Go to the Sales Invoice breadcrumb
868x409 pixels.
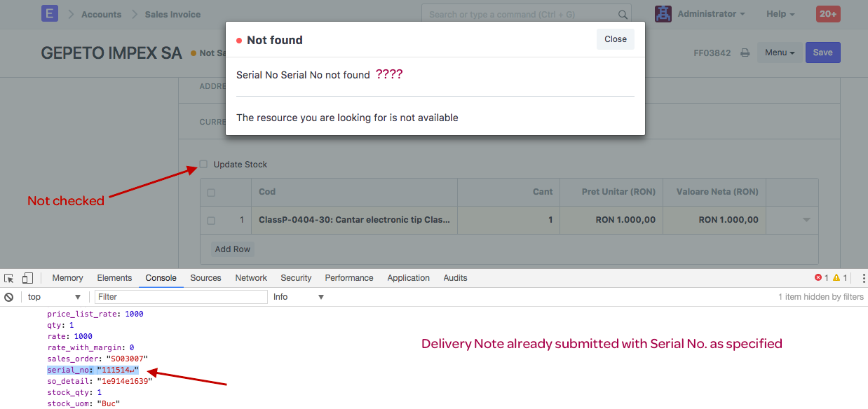(x=172, y=14)
